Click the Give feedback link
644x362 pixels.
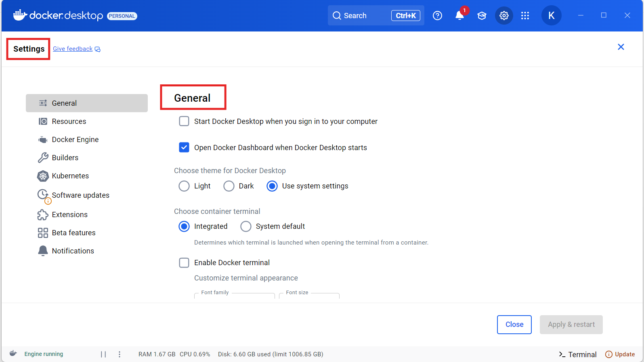(x=73, y=49)
